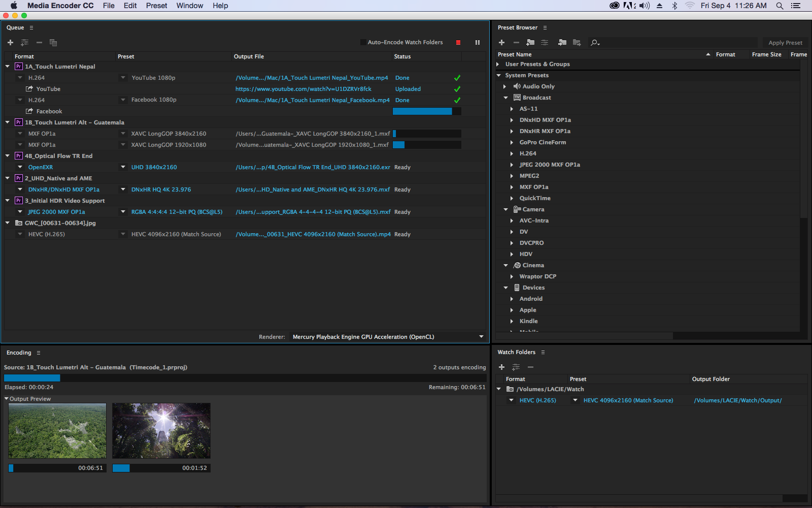Collapse the Output Preview section
Screen dimensions: 812x508
[x=7, y=399]
